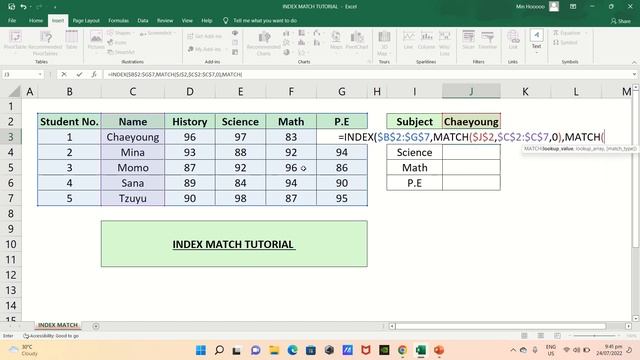Insert a Column sparkline

427,40
